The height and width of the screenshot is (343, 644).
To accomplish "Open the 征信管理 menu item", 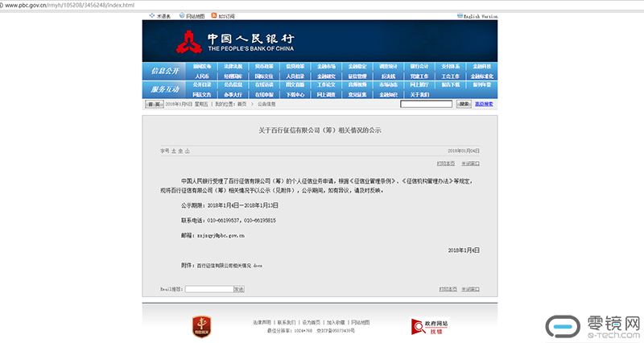I will [357, 76].
